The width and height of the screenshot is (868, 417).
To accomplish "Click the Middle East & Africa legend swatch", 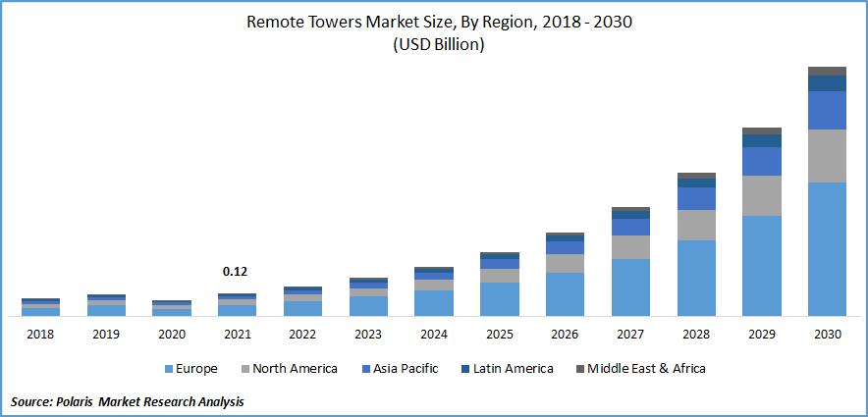I will click(580, 369).
